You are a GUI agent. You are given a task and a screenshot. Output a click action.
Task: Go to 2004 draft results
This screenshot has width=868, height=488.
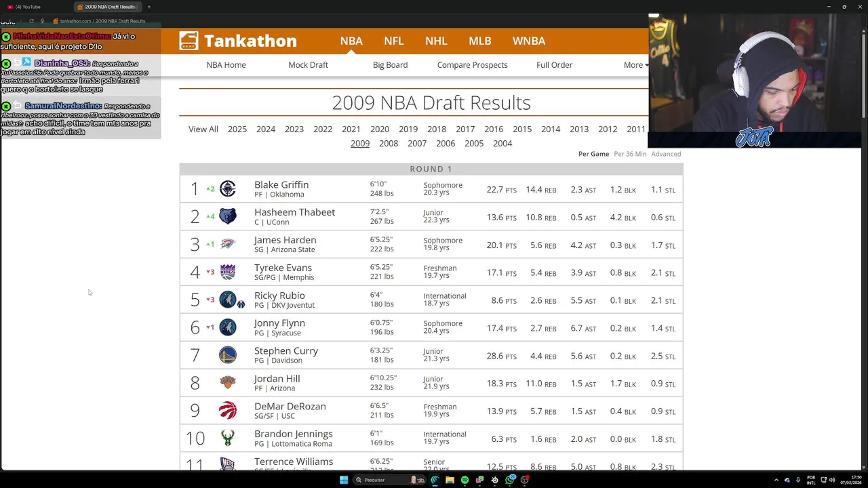click(x=502, y=144)
